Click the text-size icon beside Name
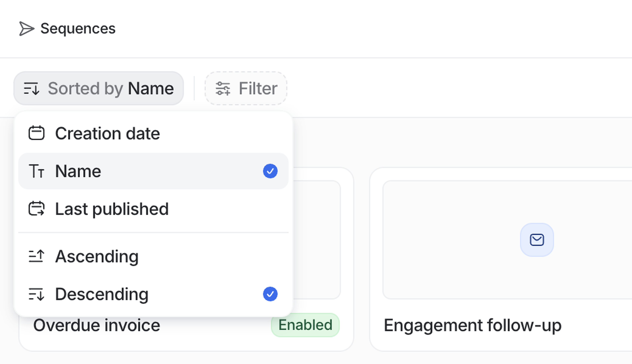Image resolution: width=632 pixels, height=364 pixels. click(x=37, y=171)
